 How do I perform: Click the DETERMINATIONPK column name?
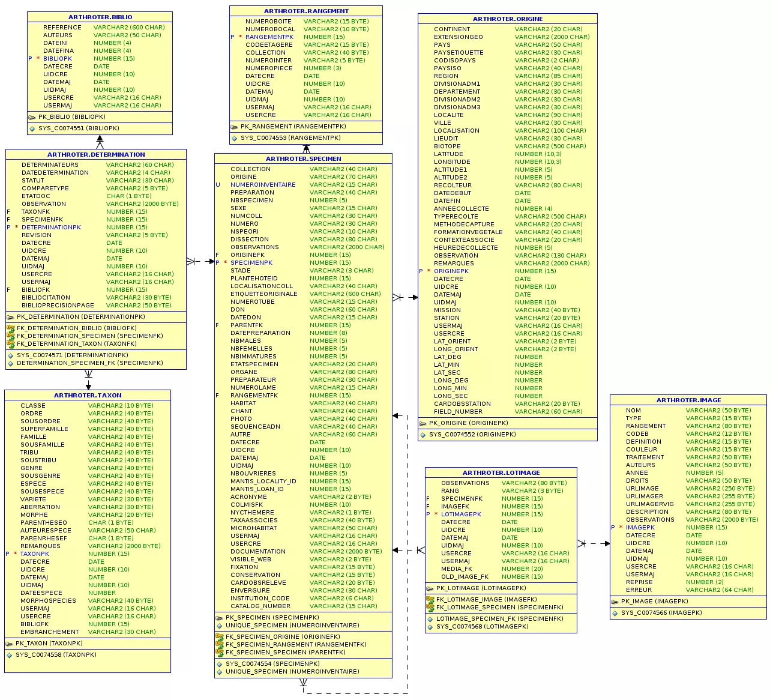click(51, 228)
